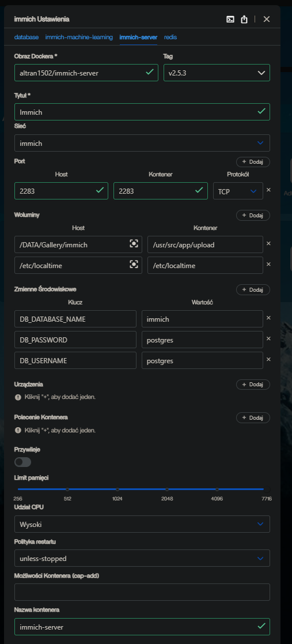This screenshot has width=292, height=644.
Task: Browse folder icon for host /etc/localtime
Action: [134, 265]
